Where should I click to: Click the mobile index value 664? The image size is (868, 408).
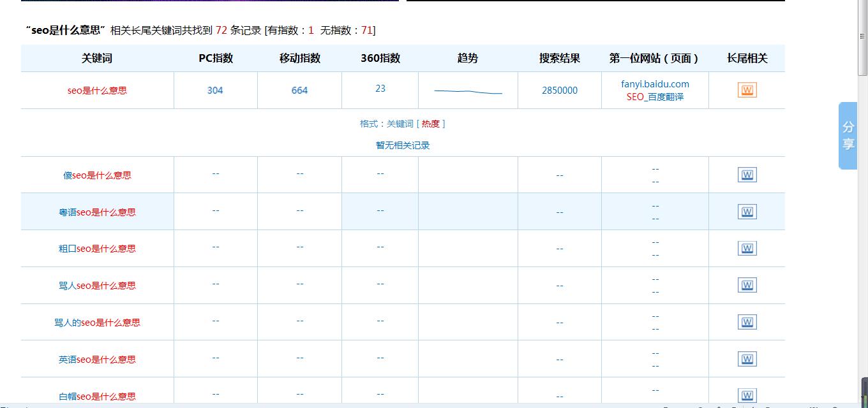[x=299, y=90]
